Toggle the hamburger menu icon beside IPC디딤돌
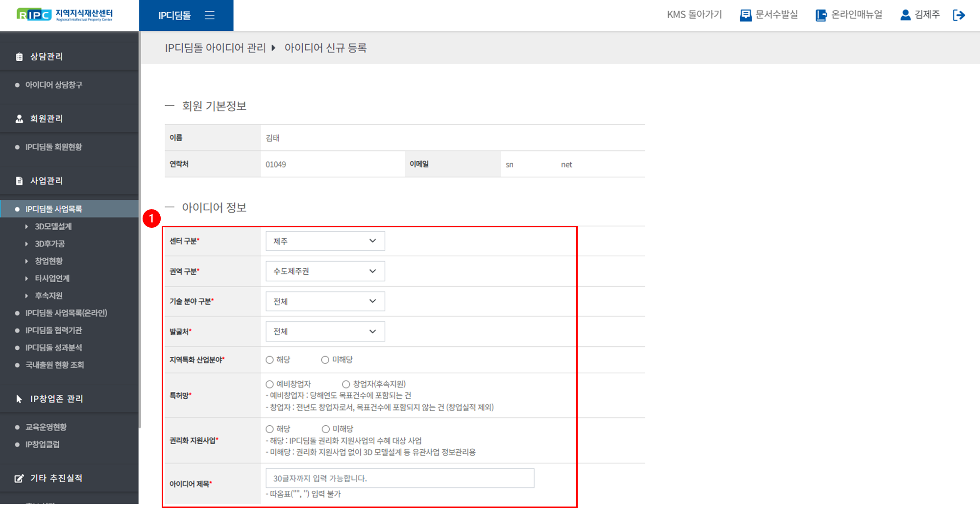 210,15
